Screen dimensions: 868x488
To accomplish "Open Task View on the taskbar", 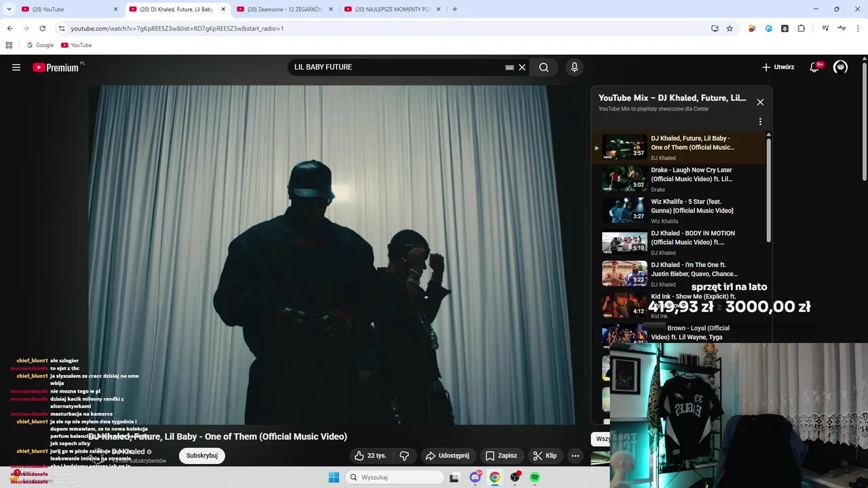I will click(454, 477).
